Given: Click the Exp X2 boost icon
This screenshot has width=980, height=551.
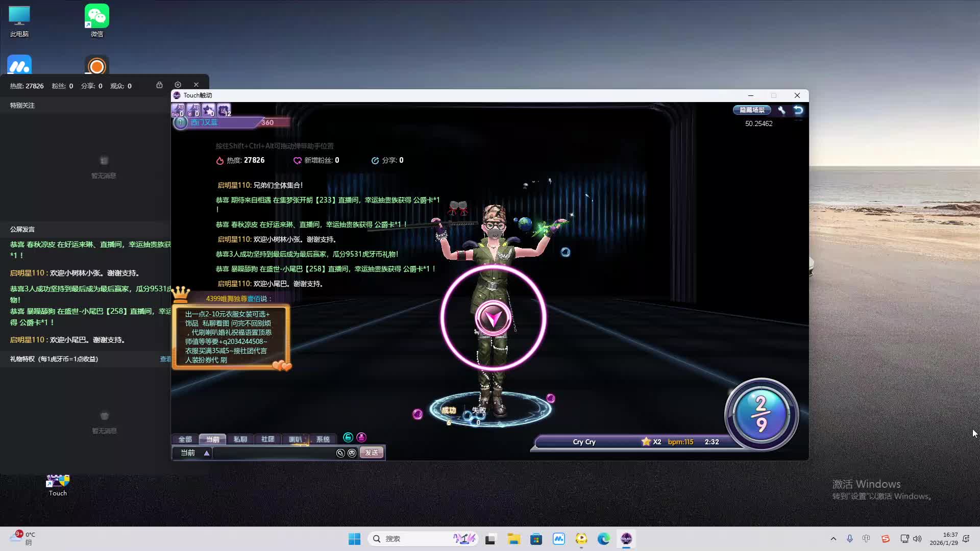Looking at the screenshot, I should point(178,110).
